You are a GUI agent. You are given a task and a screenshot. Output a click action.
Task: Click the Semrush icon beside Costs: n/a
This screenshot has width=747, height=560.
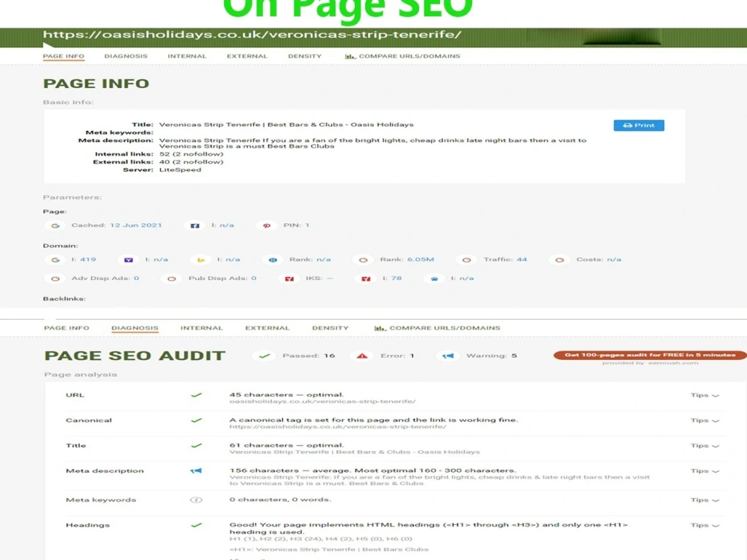point(560,260)
